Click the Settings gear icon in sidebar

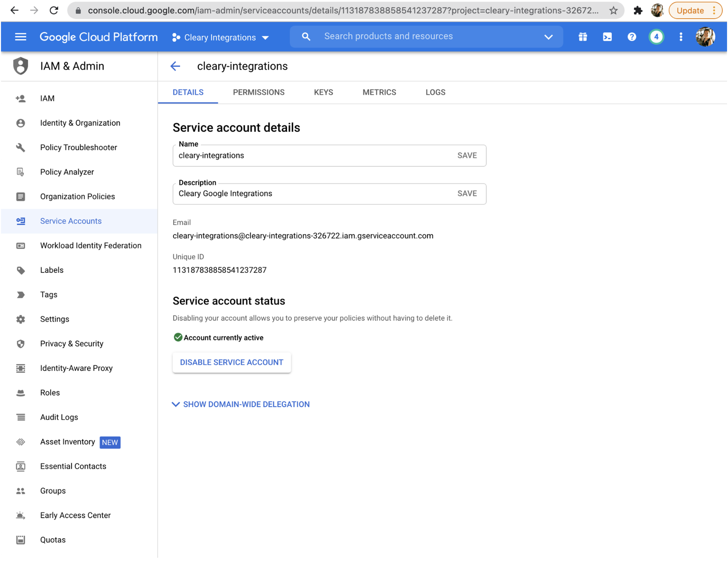pos(21,319)
